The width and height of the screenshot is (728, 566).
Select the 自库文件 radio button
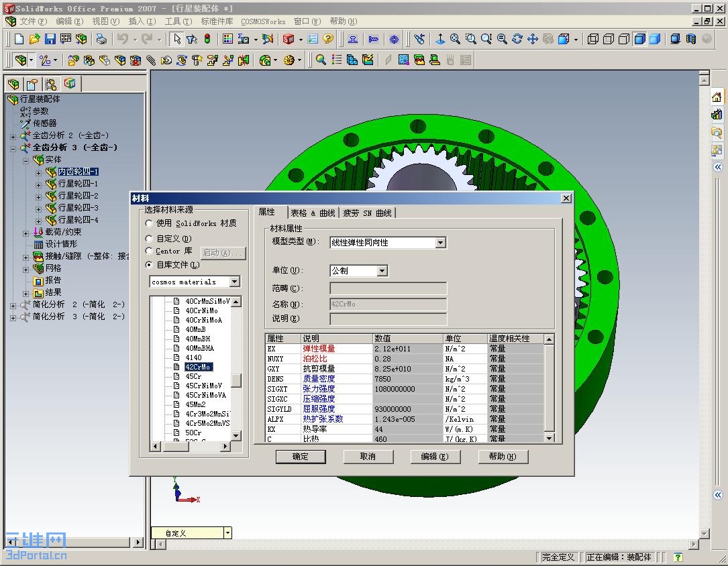click(x=149, y=264)
